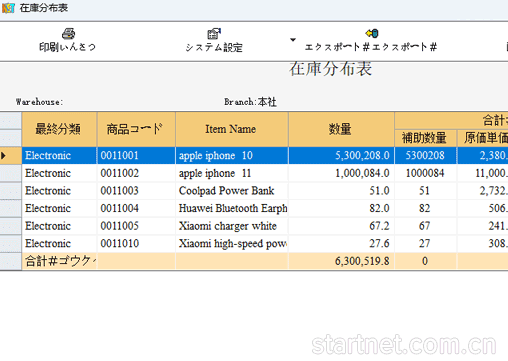Screen dimensions: 508x361
Task: Click unit cost 2,732 cell
Action: [x=483, y=191]
